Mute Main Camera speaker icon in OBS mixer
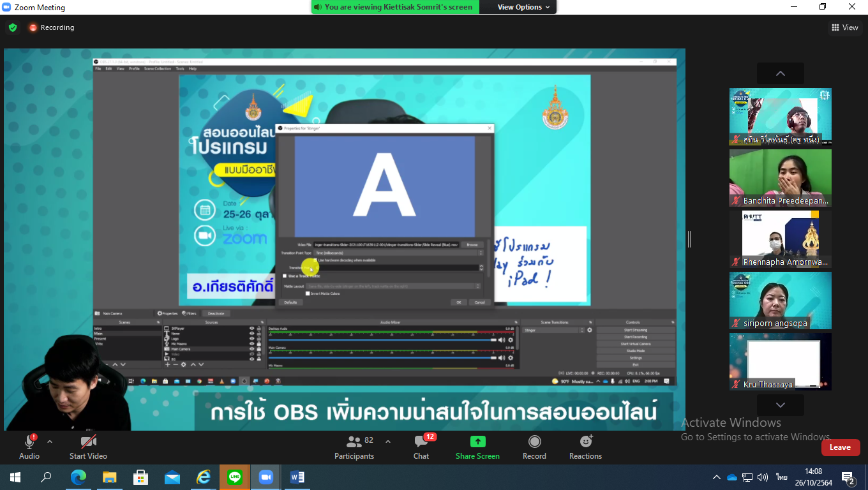 (x=502, y=358)
